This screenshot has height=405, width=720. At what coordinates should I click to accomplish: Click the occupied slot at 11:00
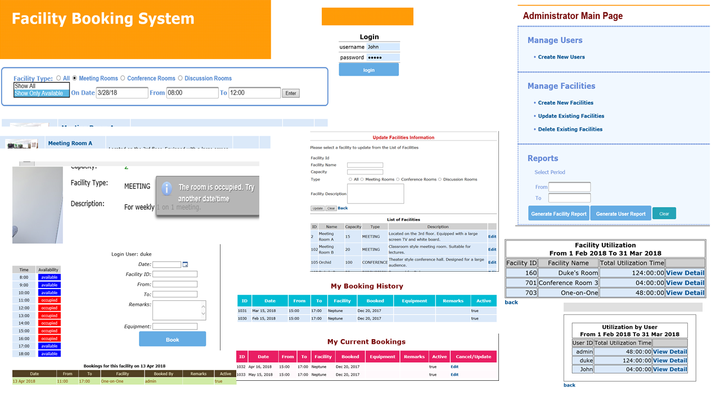click(x=49, y=300)
